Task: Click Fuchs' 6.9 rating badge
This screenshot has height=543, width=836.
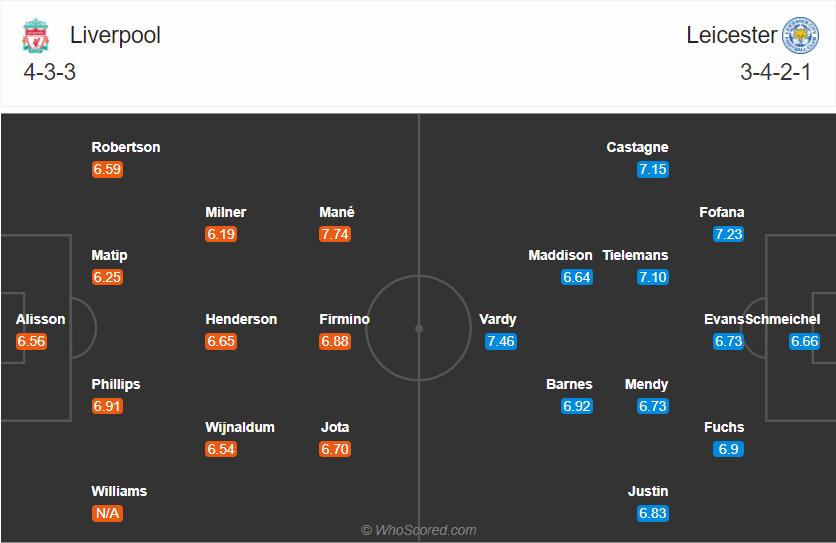Action: coord(728,449)
